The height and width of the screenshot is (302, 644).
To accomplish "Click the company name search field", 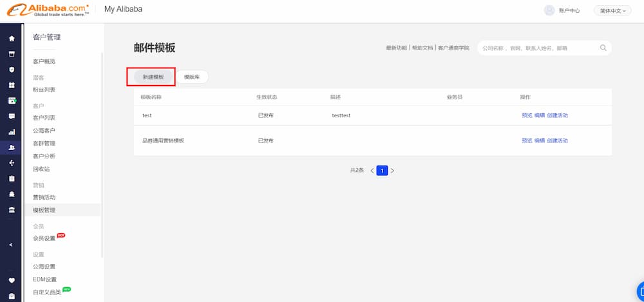I will (x=538, y=48).
